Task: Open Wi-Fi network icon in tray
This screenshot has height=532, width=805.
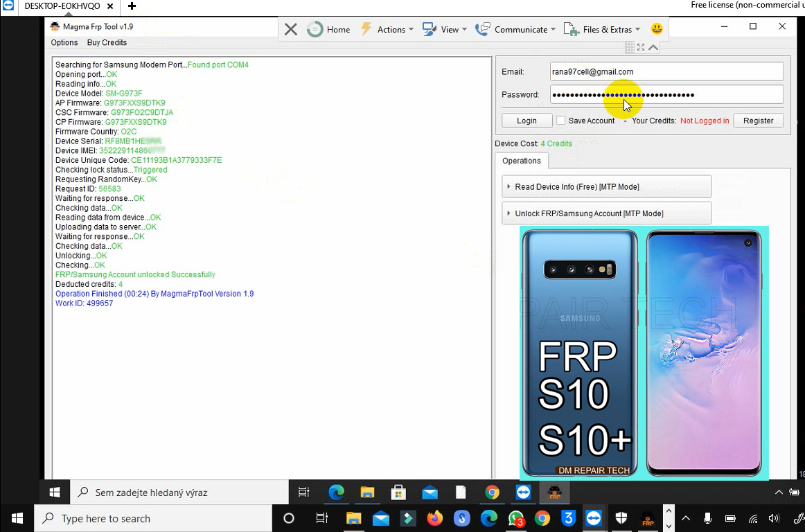Action: point(752,519)
